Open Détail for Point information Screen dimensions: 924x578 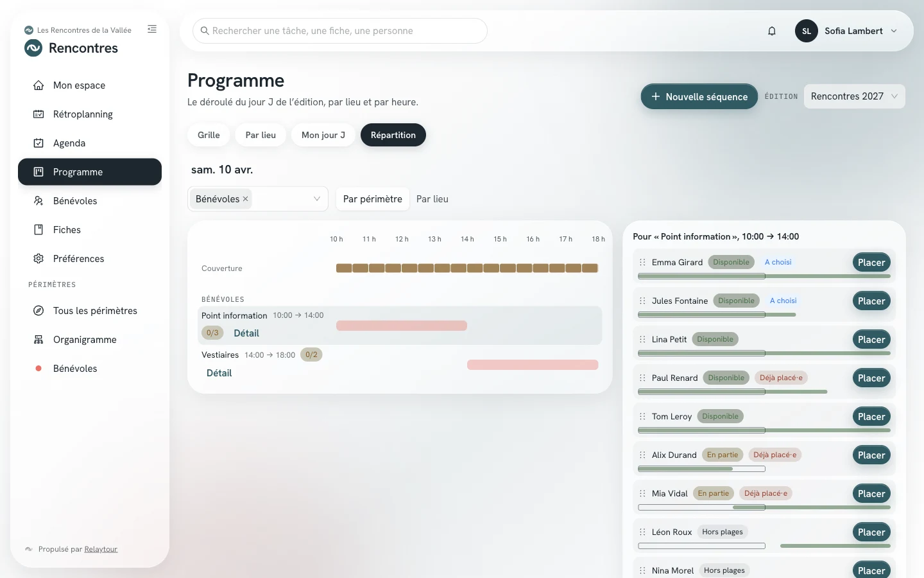click(246, 333)
